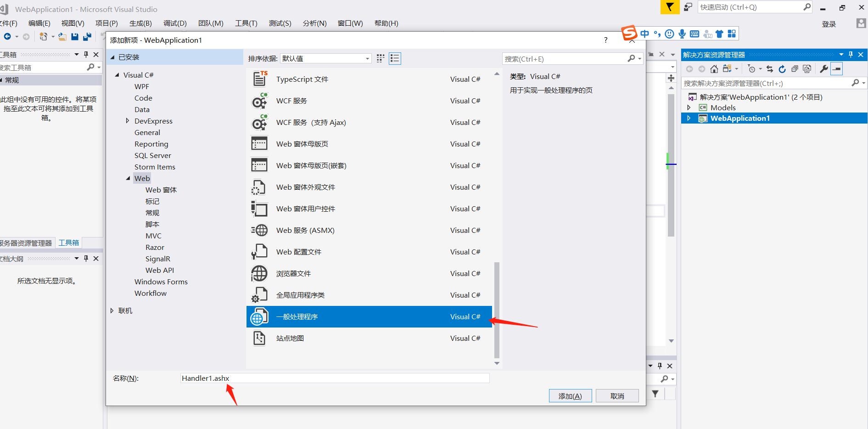The image size is (868, 429).
Task: Click the Sogou microphone voice input icon
Action: click(682, 34)
